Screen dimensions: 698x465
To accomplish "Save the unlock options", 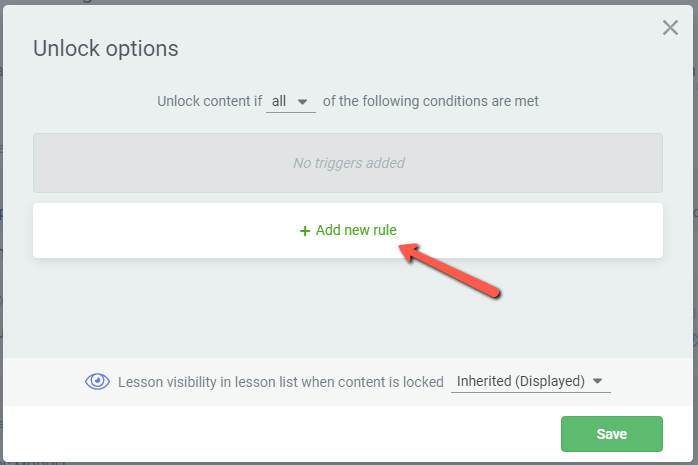I will click(x=611, y=434).
